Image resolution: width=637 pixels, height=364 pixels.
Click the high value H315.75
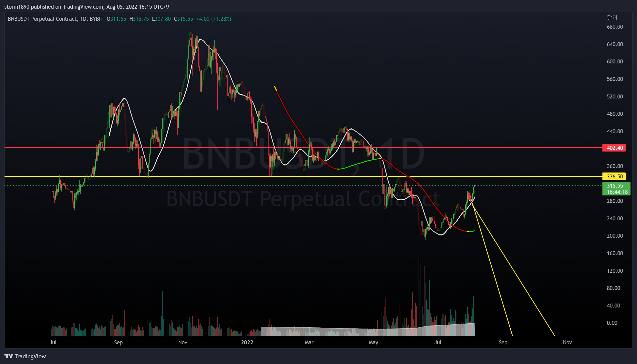(x=139, y=19)
